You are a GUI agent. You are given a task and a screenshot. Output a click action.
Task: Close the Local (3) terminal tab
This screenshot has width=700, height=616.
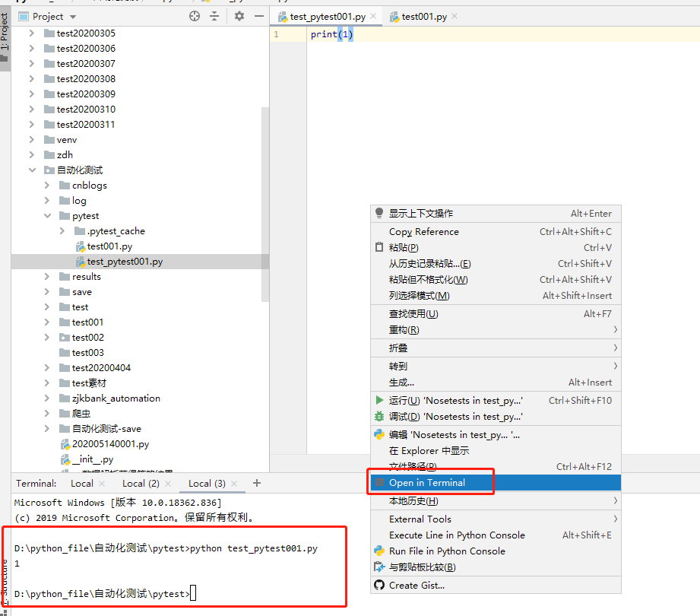tap(234, 484)
